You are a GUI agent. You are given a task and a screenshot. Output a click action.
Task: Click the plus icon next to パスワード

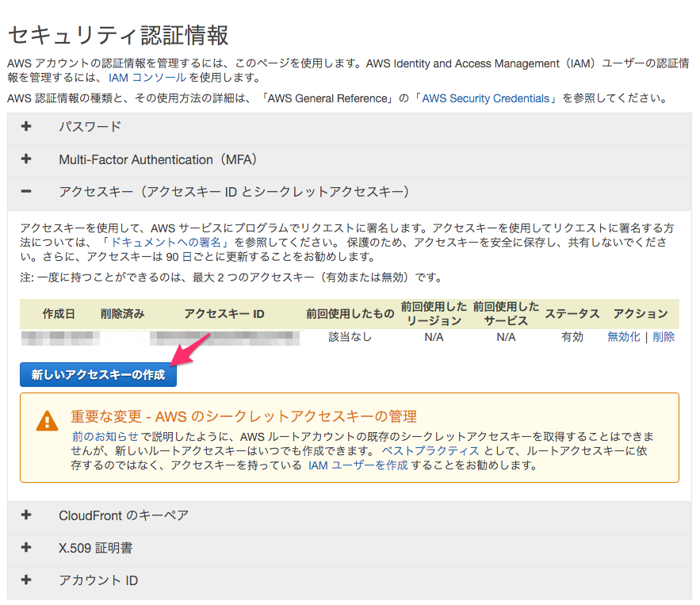[26, 126]
